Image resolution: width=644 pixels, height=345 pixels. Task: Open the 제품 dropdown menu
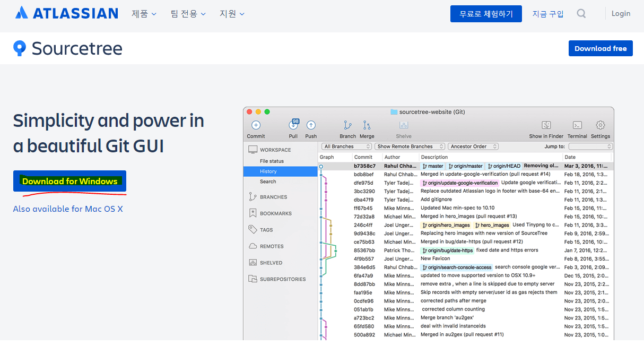(x=144, y=14)
